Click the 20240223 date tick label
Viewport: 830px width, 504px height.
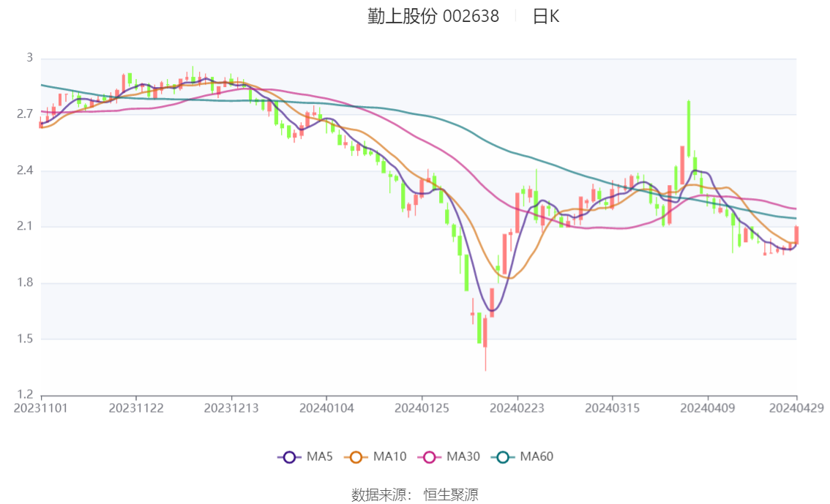point(517,408)
